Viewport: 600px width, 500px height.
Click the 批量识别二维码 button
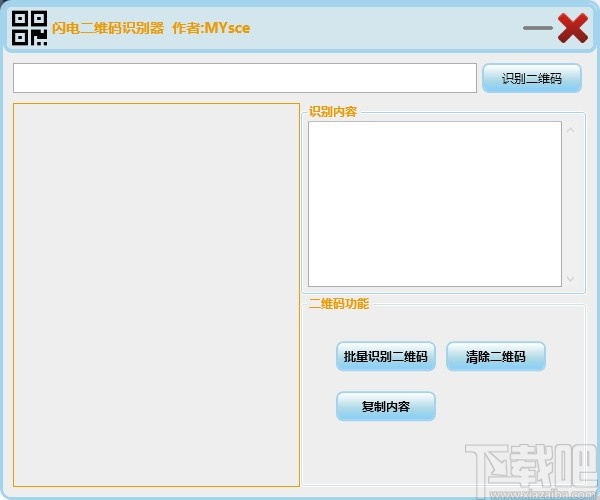tap(386, 357)
